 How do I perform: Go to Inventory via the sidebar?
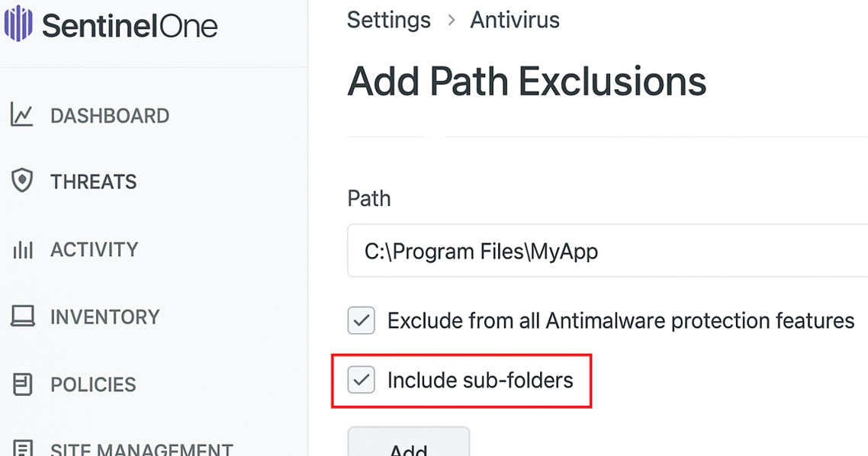(104, 316)
